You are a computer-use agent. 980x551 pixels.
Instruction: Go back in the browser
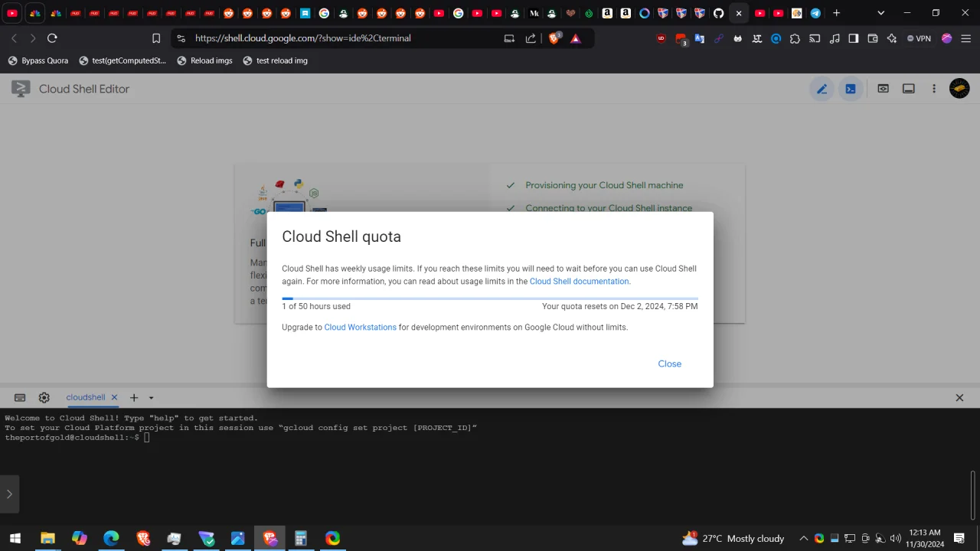(14, 38)
